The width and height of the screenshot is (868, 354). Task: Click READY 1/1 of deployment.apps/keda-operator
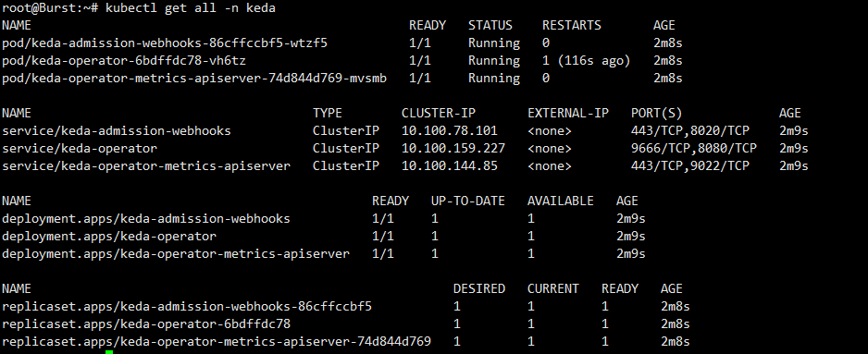383,237
